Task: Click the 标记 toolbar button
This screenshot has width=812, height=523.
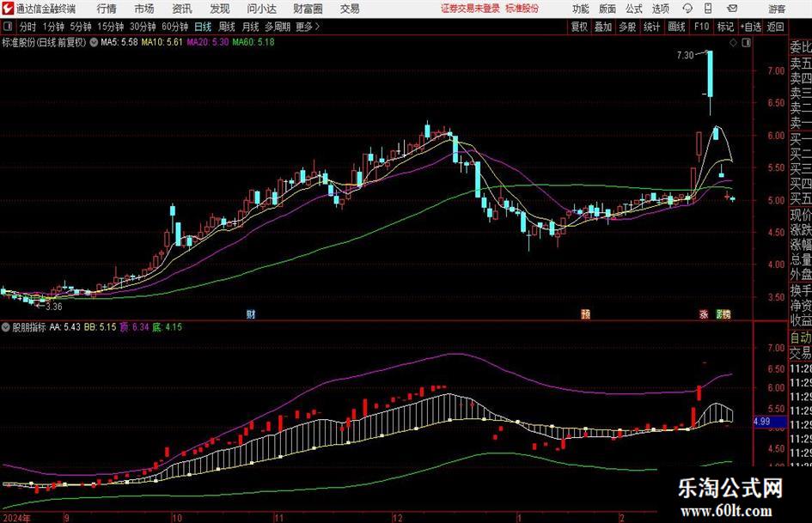Action: tap(725, 27)
